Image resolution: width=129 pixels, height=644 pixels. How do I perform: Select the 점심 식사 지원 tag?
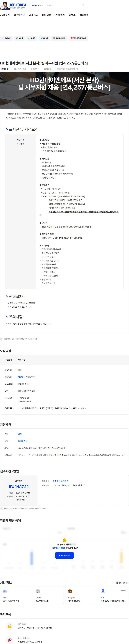point(59,38)
